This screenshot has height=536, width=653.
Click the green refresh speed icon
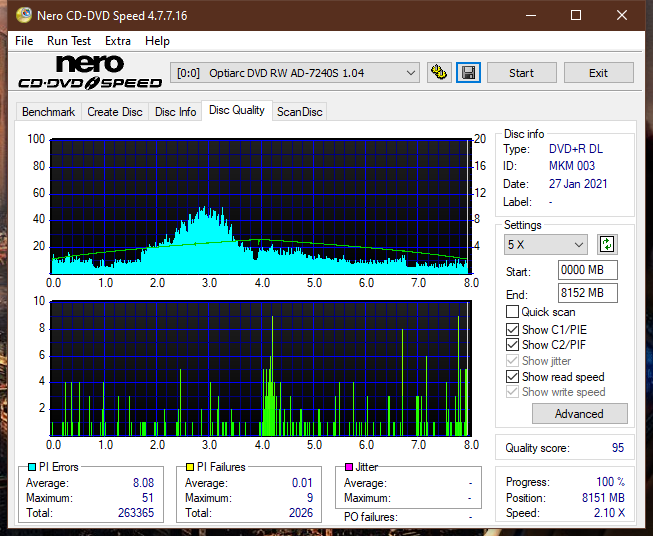606,244
